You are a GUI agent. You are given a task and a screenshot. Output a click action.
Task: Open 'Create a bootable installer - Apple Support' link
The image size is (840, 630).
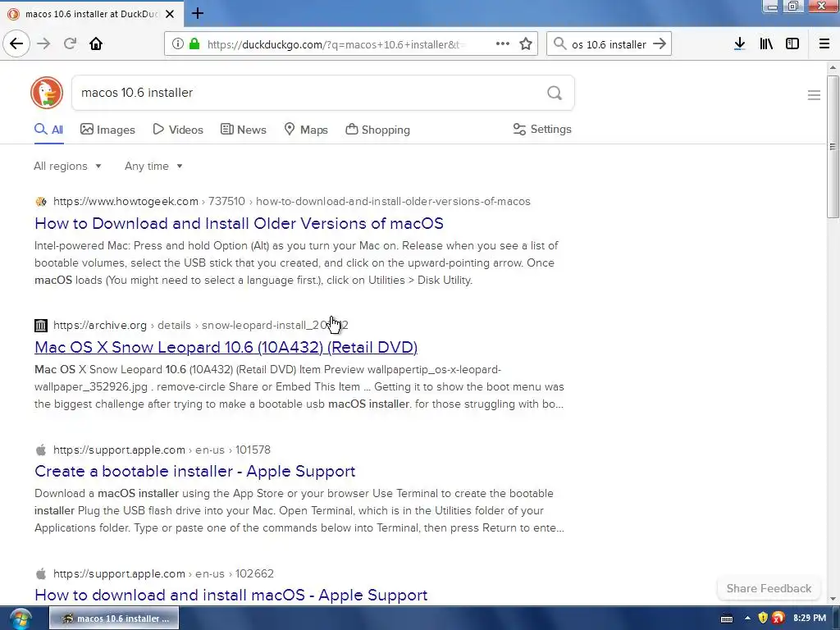[x=195, y=472]
